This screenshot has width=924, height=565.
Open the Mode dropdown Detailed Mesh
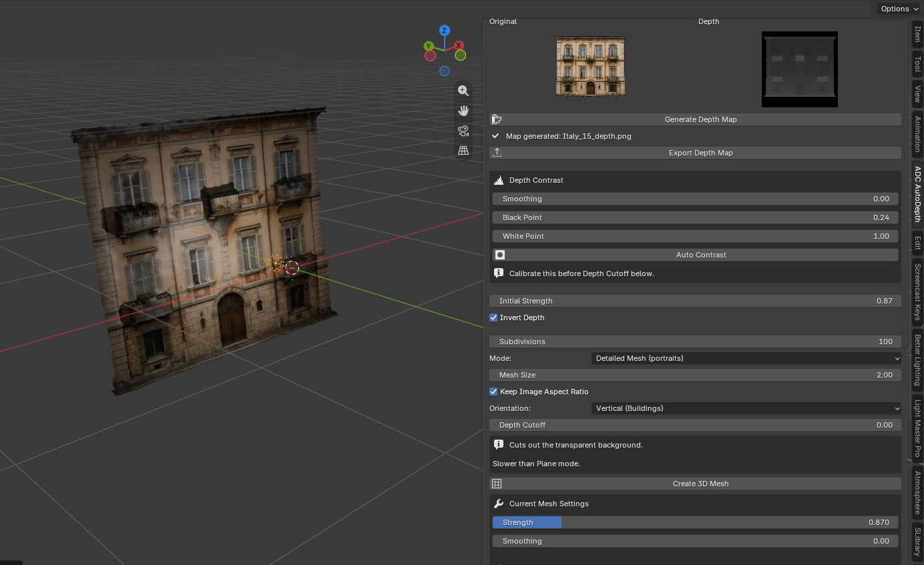tap(746, 358)
